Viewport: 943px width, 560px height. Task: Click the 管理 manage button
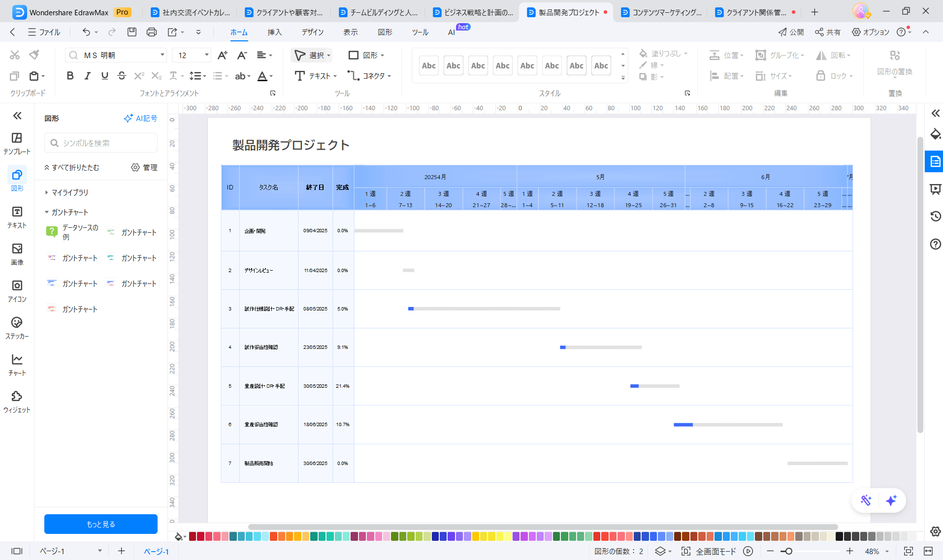(144, 167)
